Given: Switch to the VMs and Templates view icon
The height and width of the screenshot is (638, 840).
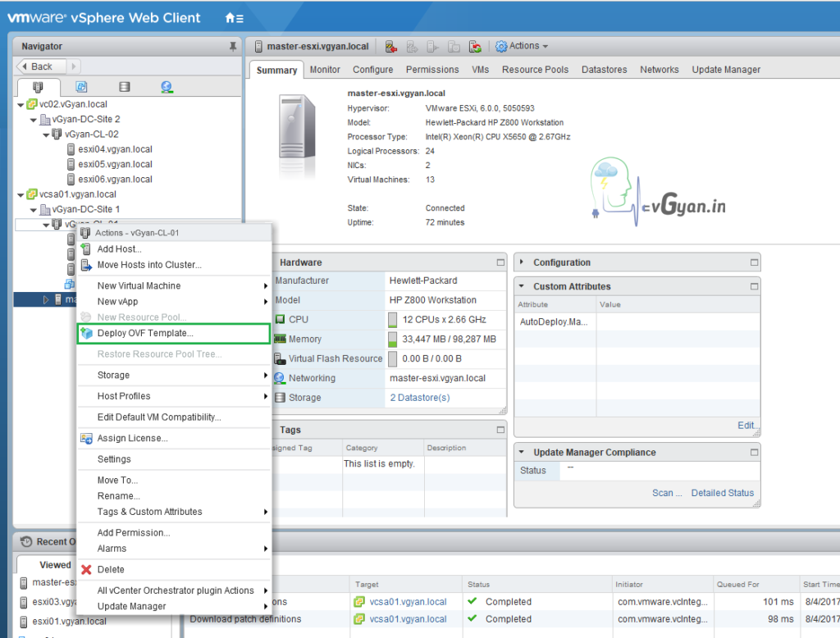Looking at the screenshot, I should pyautogui.click(x=80, y=86).
